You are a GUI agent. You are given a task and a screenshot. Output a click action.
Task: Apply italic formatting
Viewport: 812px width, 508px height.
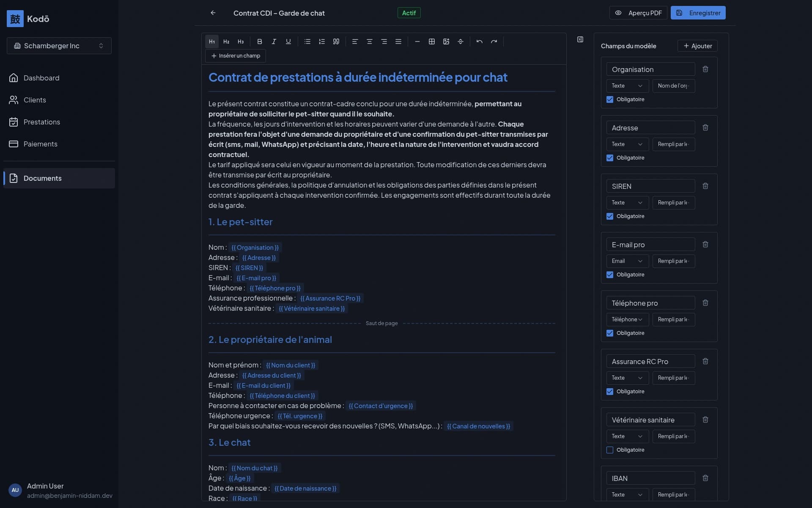(x=274, y=41)
